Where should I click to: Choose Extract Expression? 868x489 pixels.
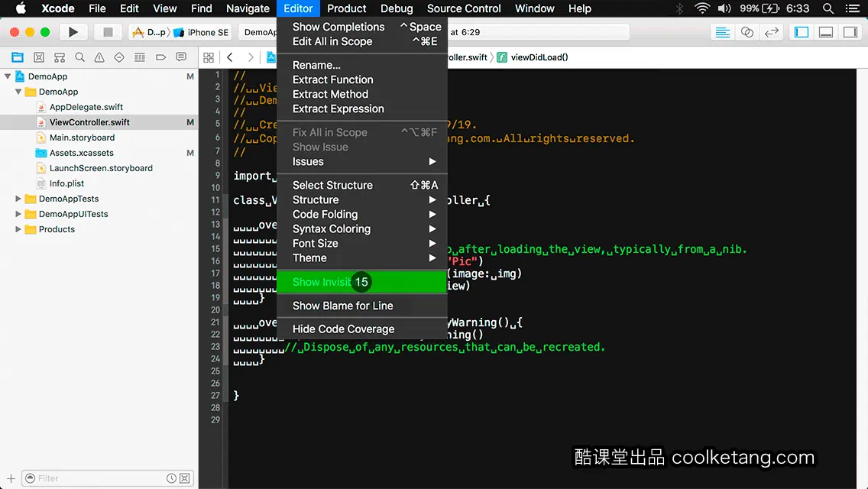[x=362, y=109]
